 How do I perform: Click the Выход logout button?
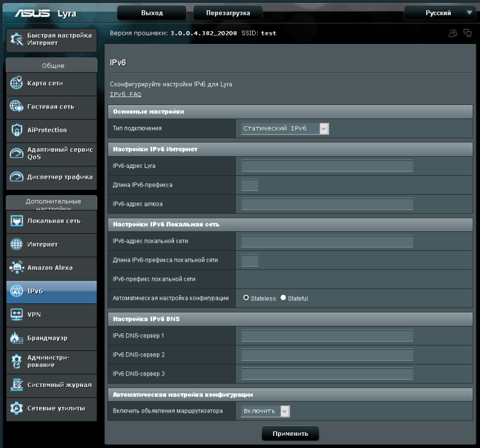152,13
